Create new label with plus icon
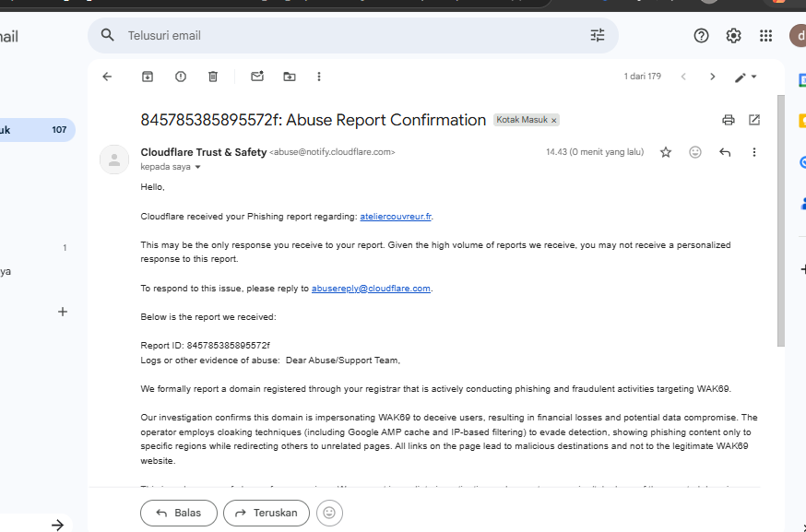 pyautogui.click(x=62, y=312)
